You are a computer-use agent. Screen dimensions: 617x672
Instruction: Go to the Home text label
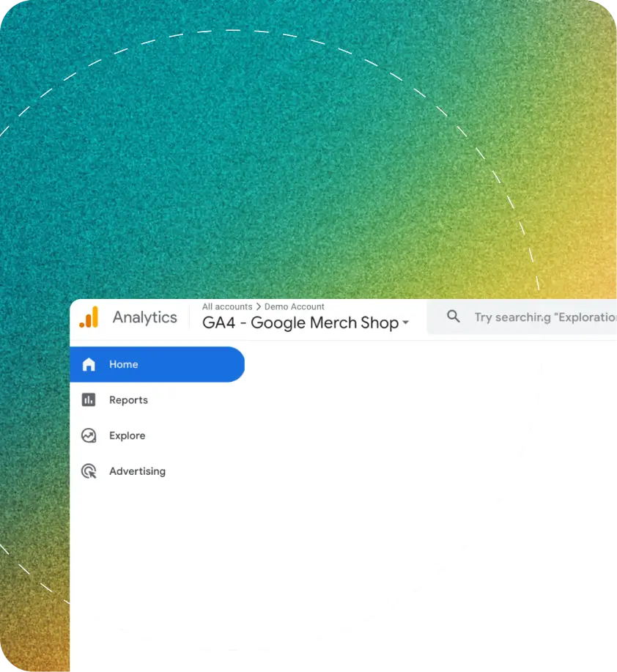pyautogui.click(x=123, y=364)
